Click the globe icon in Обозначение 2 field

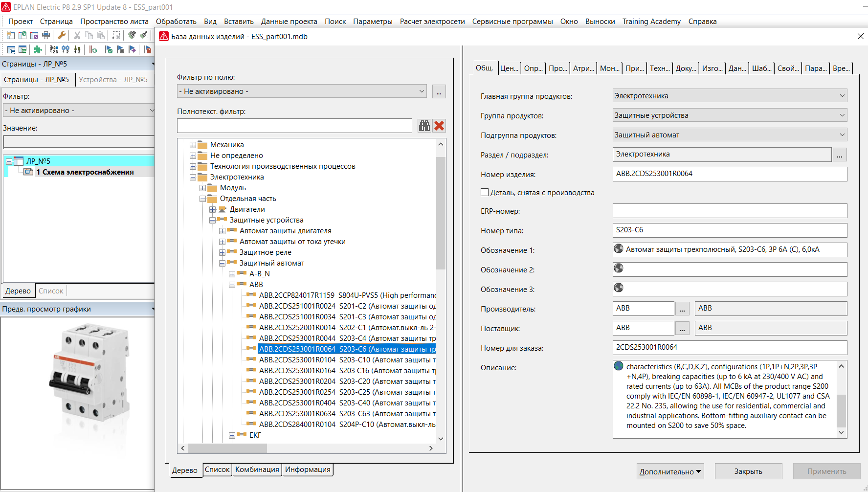619,268
